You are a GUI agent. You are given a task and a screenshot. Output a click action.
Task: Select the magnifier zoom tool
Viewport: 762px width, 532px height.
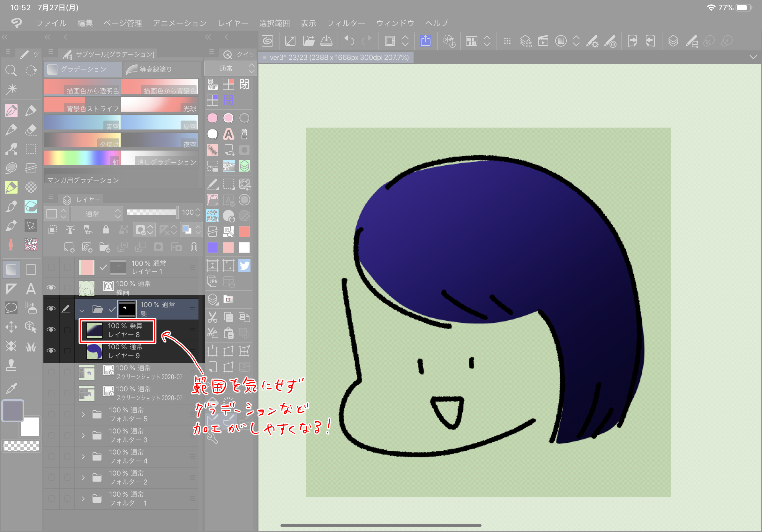coord(11,70)
